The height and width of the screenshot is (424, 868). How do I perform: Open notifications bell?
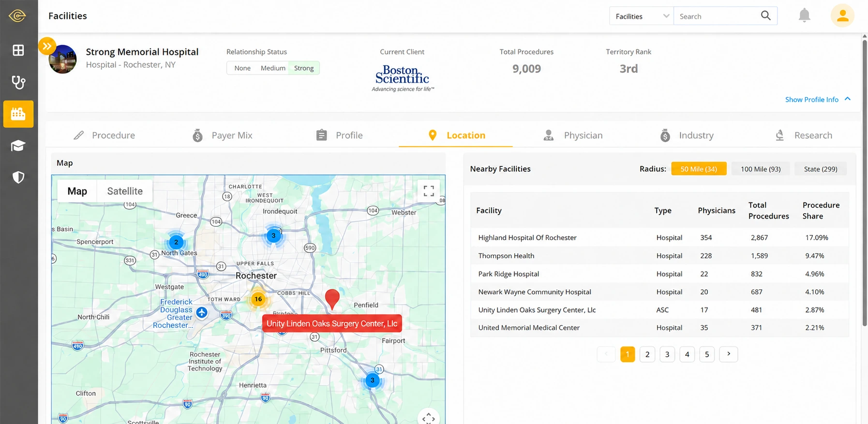pos(804,15)
